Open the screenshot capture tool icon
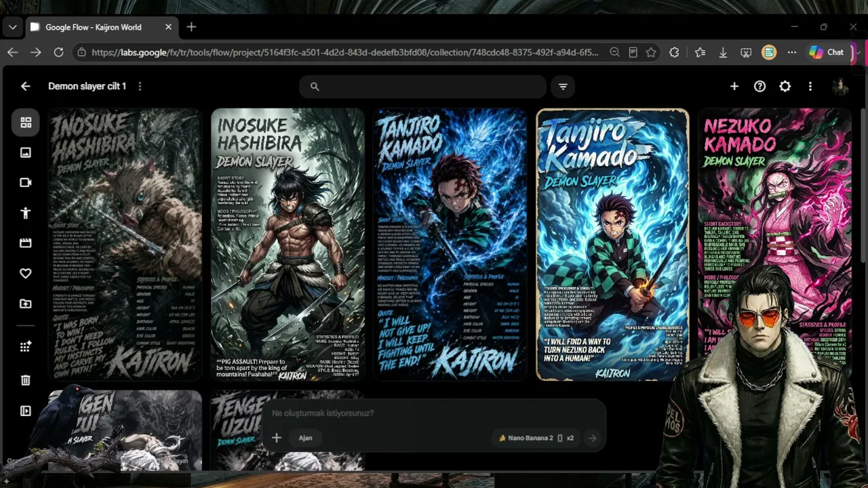Image resolution: width=868 pixels, height=488 pixels. [746, 52]
